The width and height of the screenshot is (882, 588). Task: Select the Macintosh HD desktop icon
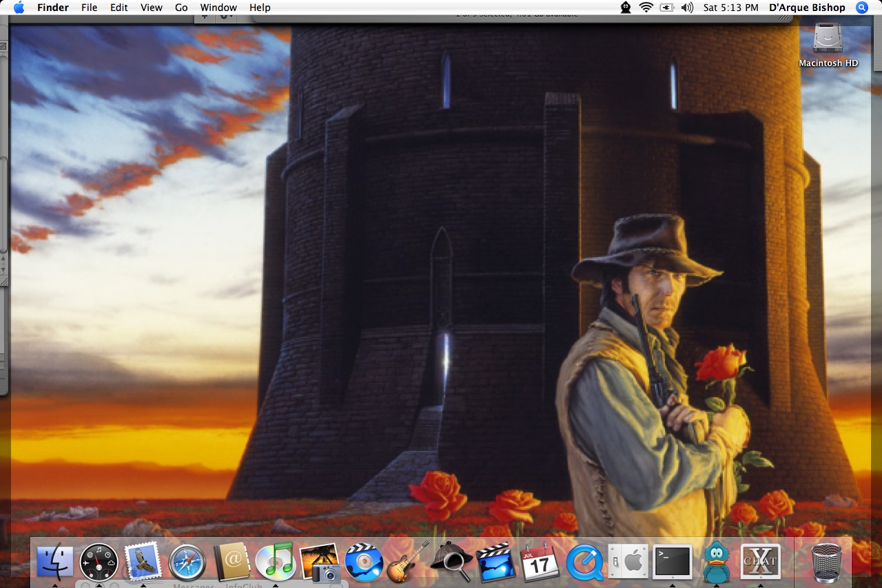coord(828,45)
